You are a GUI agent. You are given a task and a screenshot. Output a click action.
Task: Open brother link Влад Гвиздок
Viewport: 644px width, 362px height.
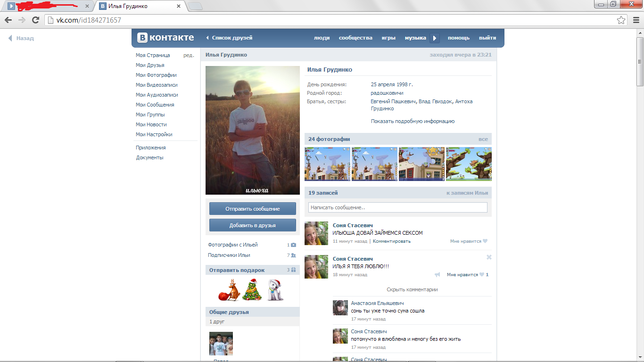click(436, 101)
